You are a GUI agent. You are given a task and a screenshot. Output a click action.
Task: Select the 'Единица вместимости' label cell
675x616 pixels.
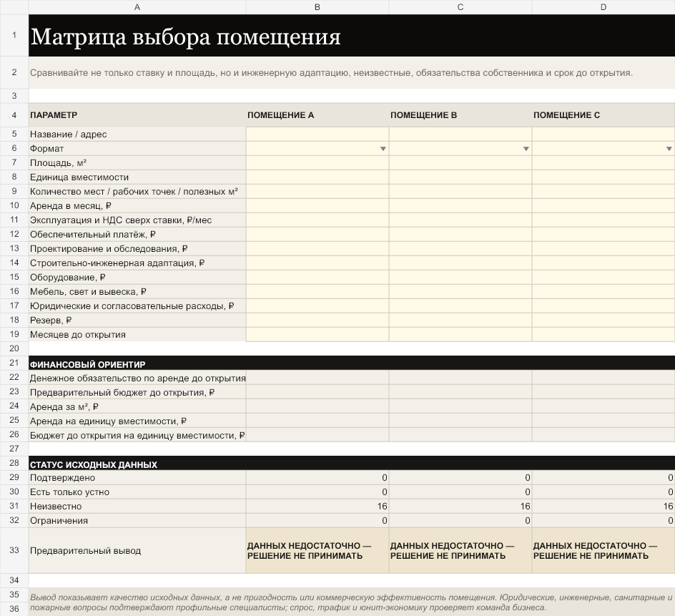[137, 177]
